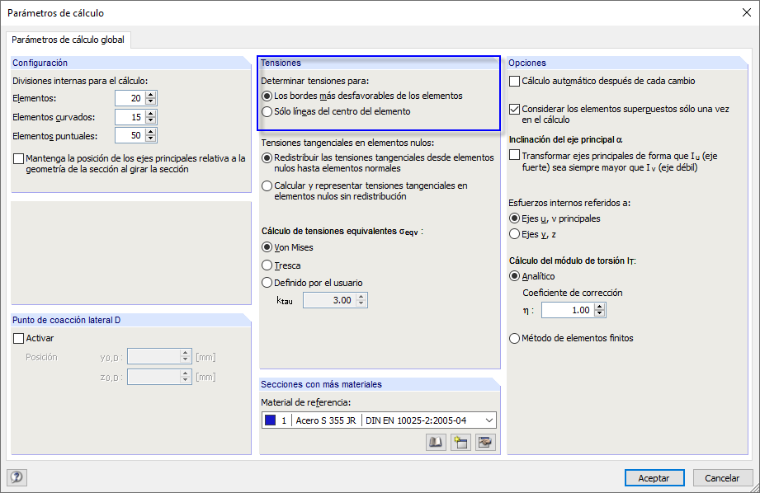Select Ejes y, z option
Image resolution: width=760 pixels, height=493 pixels.
tap(514, 234)
